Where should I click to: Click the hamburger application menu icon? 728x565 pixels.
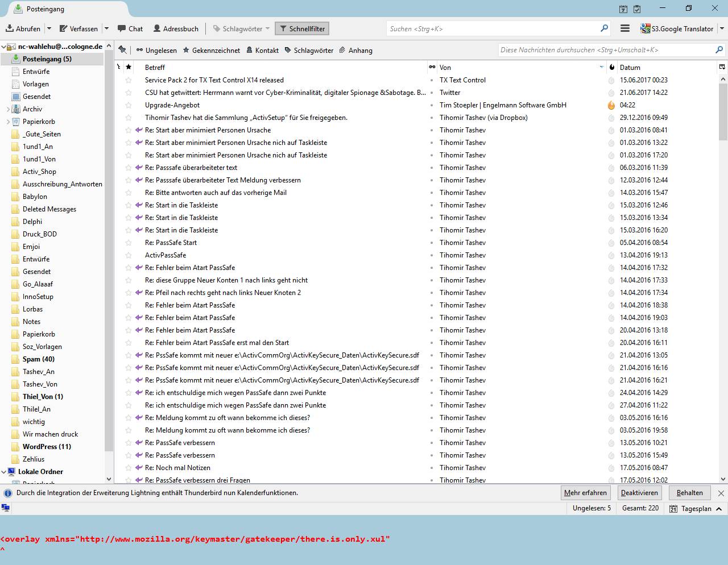[624, 28]
